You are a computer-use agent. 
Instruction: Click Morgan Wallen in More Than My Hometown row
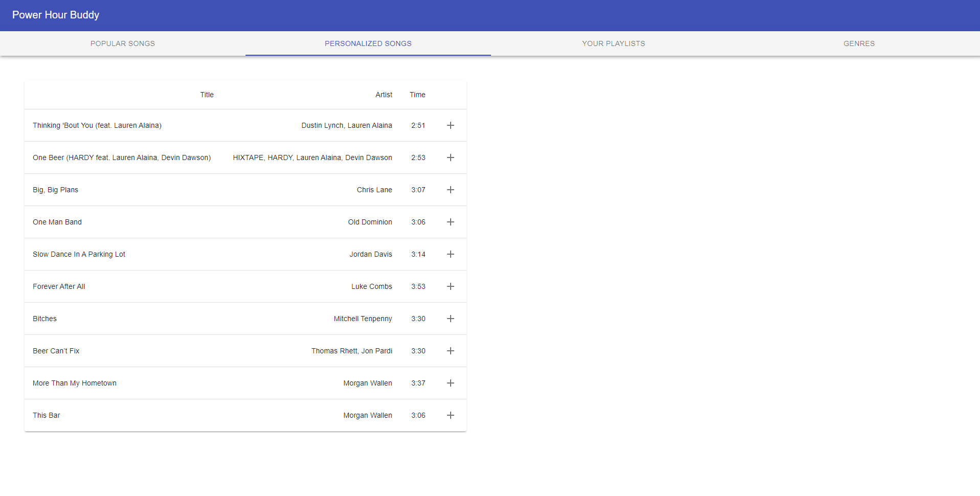click(x=368, y=383)
